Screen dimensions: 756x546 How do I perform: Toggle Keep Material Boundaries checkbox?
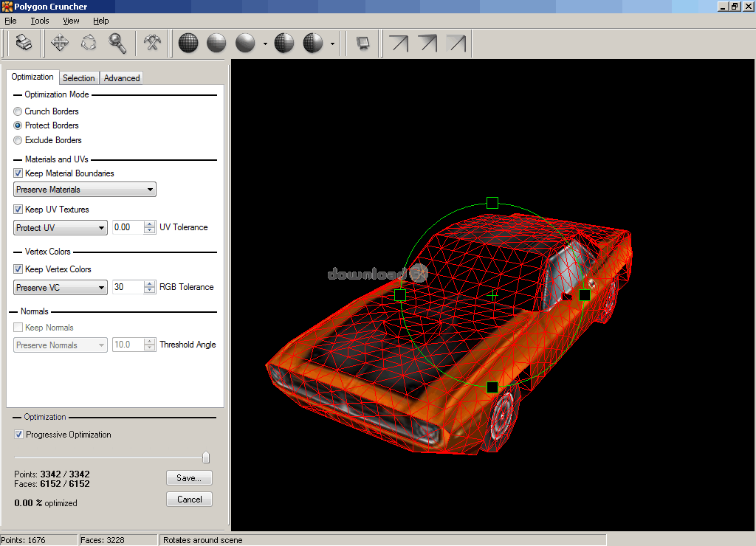18,173
